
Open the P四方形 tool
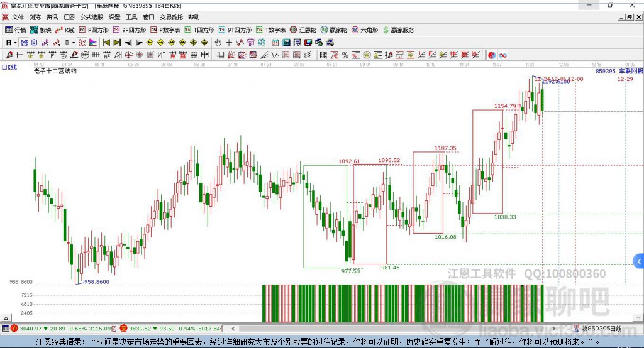coord(94,30)
